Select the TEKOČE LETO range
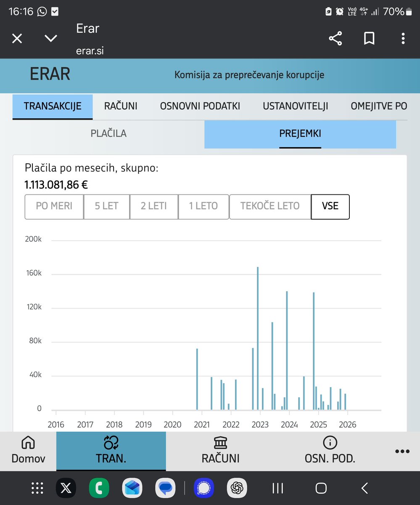The width and height of the screenshot is (420, 505). click(x=270, y=206)
